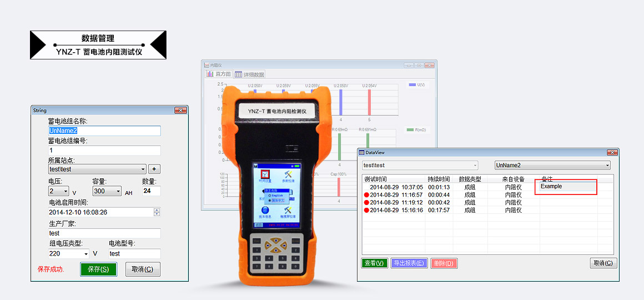Select the 2014-08-29 10:37:05 record row
644x300 pixels.
[487, 187]
